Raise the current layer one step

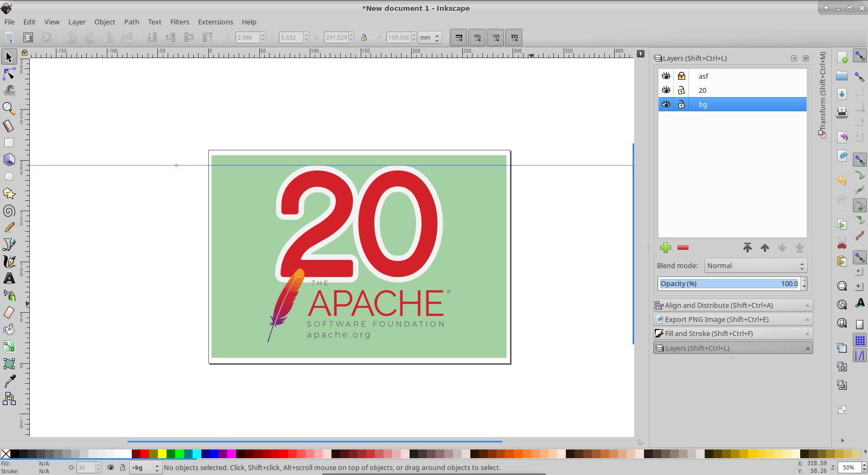[x=765, y=248]
